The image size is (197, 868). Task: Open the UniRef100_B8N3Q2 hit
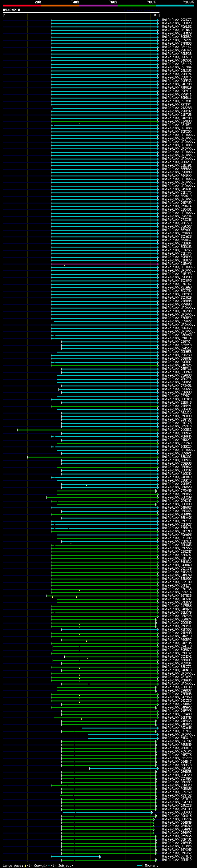pos(176,457)
